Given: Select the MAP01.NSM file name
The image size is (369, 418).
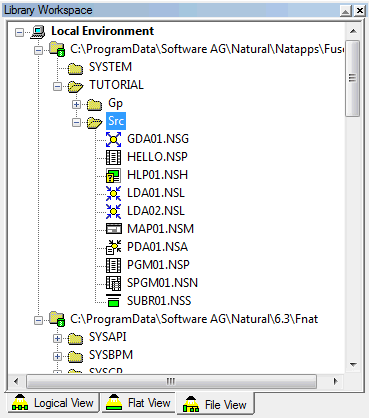Looking at the screenshot, I should pyautogui.click(x=160, y=229).
